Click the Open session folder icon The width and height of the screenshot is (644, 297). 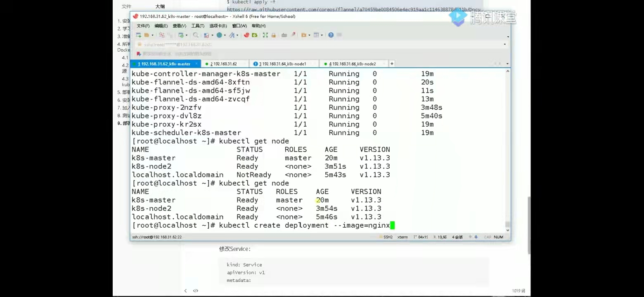(x=147, y=35)
